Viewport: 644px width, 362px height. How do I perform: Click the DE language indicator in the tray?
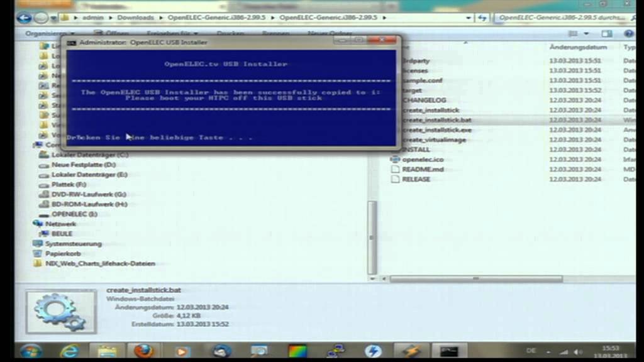tap(531, 351)
